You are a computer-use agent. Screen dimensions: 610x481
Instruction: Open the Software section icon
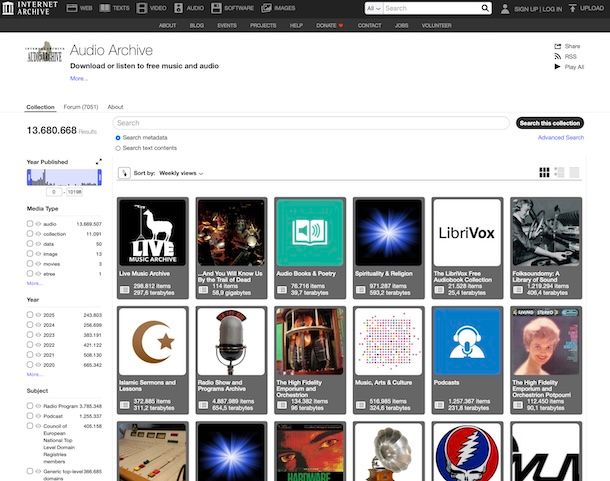coord(216,8)
